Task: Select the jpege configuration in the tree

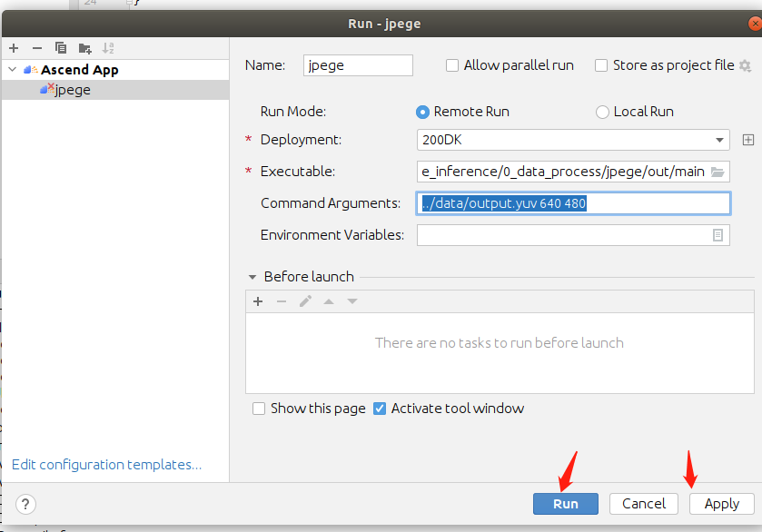Action: 72,90
